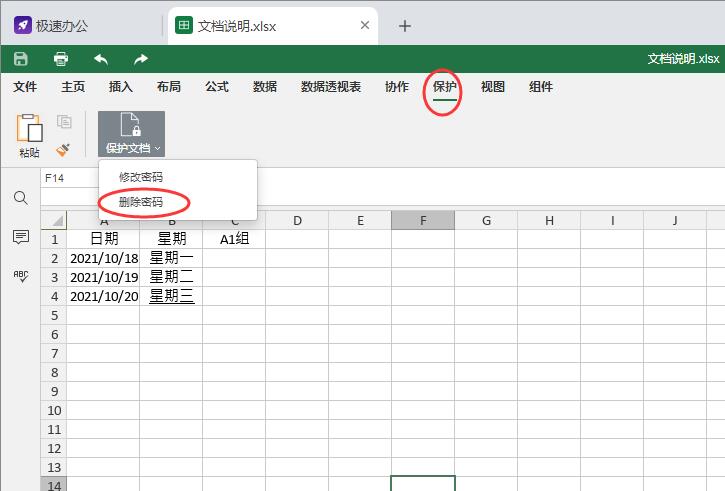Screen dimensions: 725x491
Task: Click the Save icon in green toolbar
Action: click(21, 59)
